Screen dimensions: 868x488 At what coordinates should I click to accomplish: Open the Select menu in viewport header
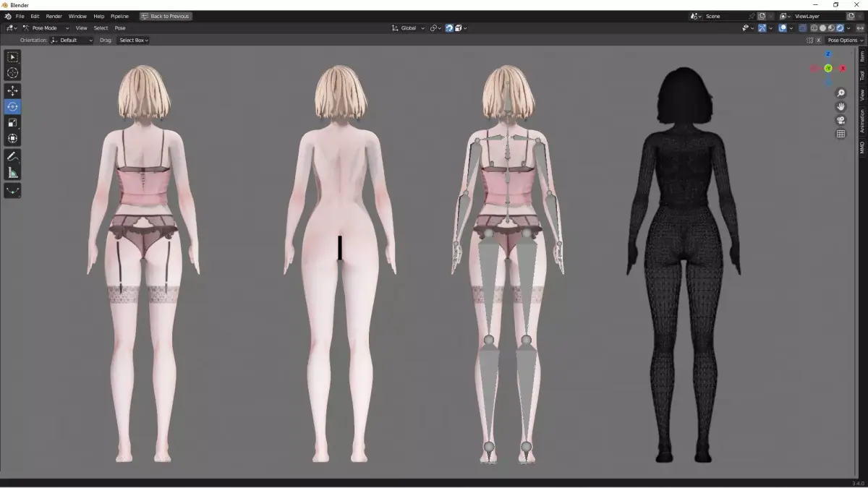pos(101,28)
